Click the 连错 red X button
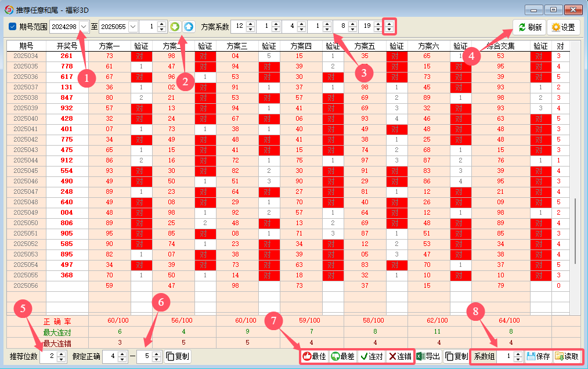This screenshot has width=588, height=369. point(399,357)
